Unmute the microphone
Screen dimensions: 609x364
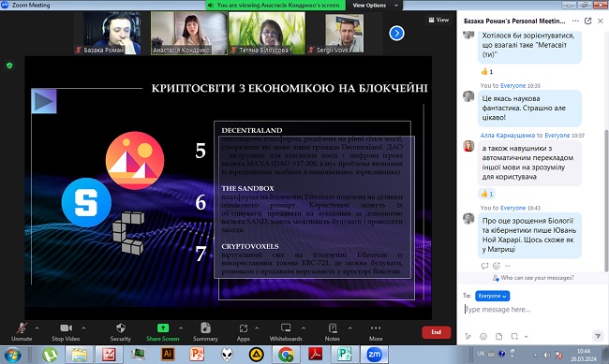coord(22,328)
